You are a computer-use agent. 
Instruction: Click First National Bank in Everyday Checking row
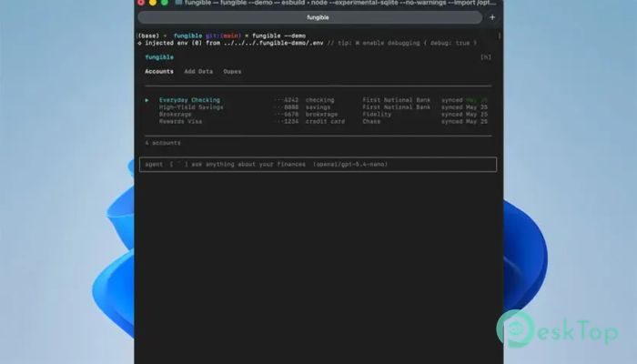click(x=396, y=100)
